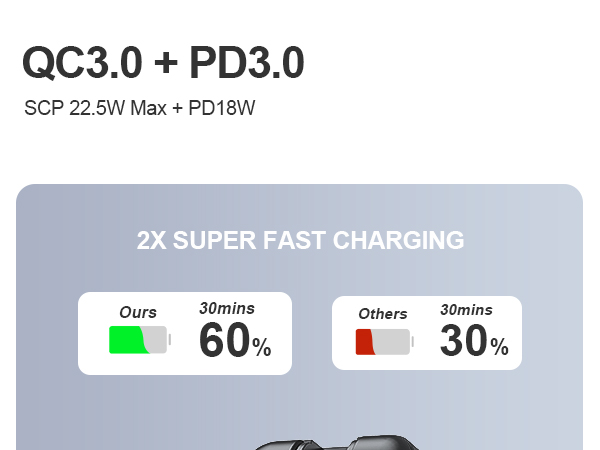Image resolution: width=600 pixels, height=450 pixels.
Task: Click the percent sign after 60
Action: (x=262, y=348)
